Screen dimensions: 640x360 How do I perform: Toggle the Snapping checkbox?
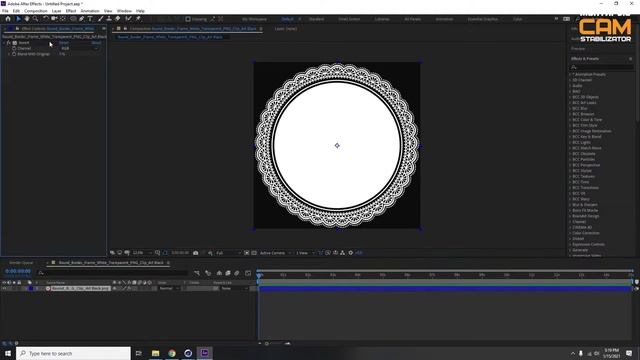point(188,19)
